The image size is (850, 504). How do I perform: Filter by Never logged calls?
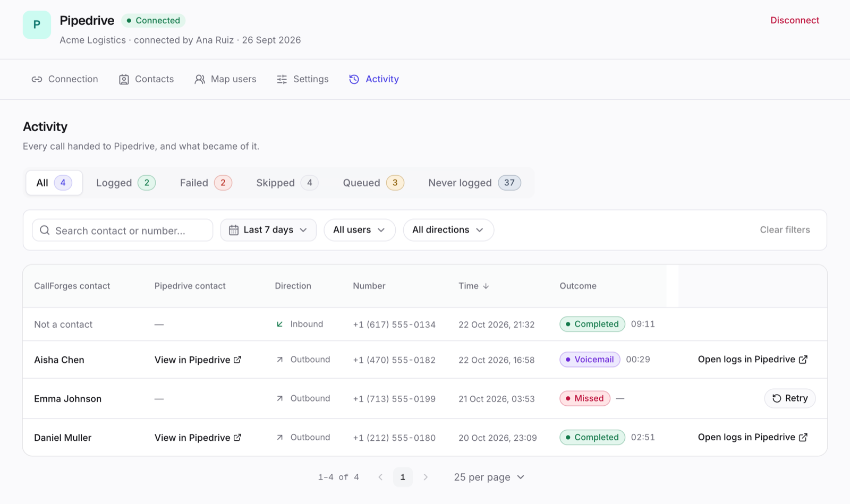pos(475,183)
